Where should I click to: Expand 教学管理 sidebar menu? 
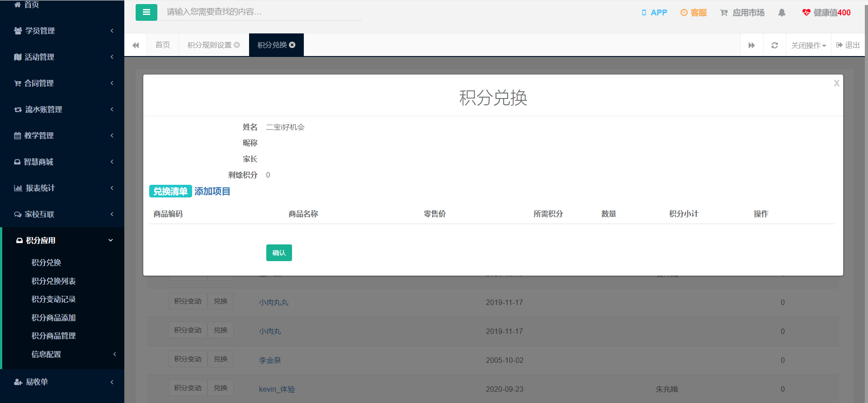coord(62,136)
